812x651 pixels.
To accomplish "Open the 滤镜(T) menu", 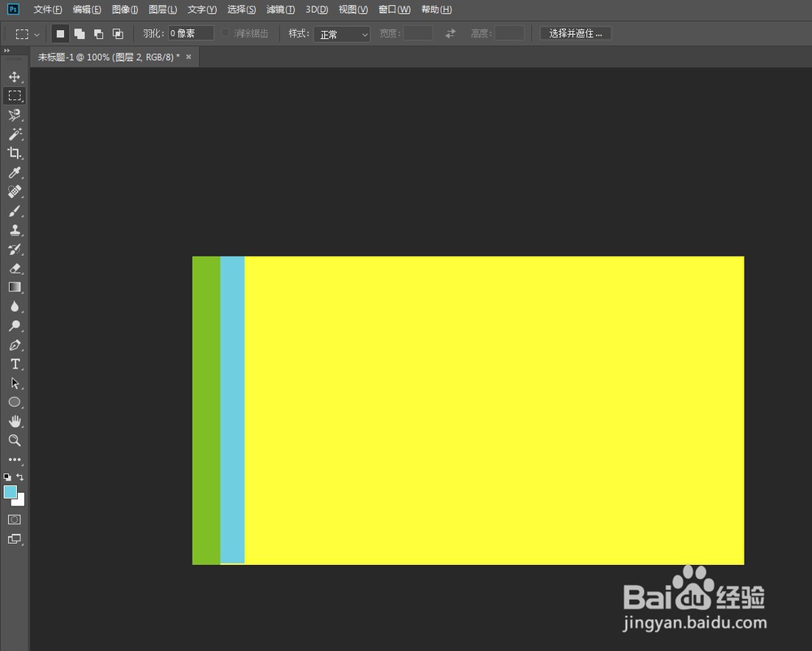I will pos(281,9).
